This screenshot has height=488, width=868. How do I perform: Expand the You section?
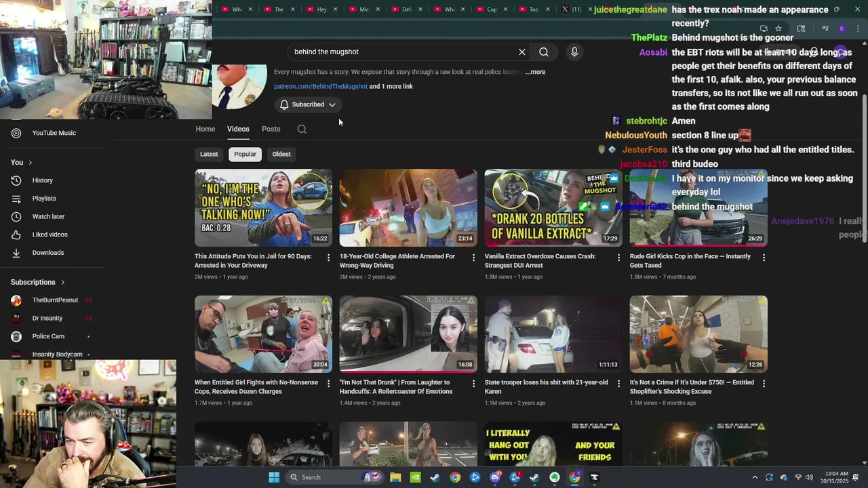click(x=22, y=163)
